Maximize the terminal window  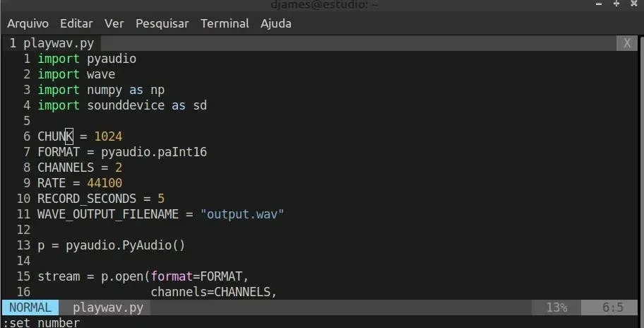tap(616, 4)
